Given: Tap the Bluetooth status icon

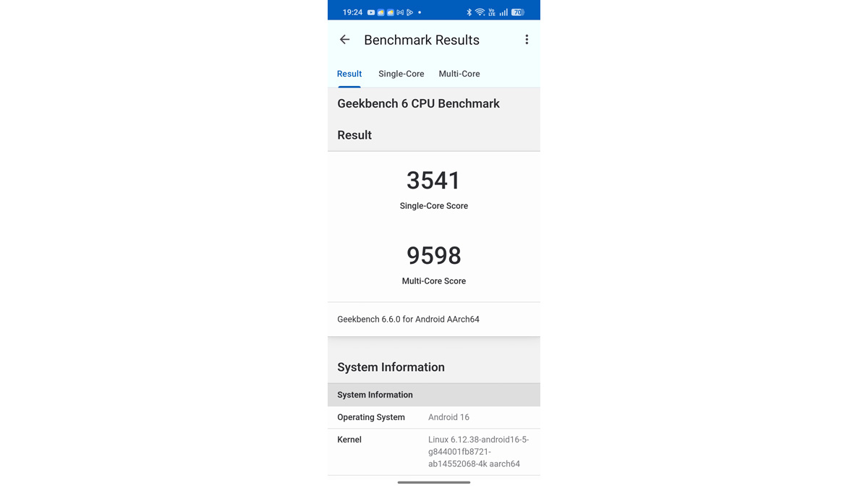Looking at the screenshot, I should click(x=469, y=12).
